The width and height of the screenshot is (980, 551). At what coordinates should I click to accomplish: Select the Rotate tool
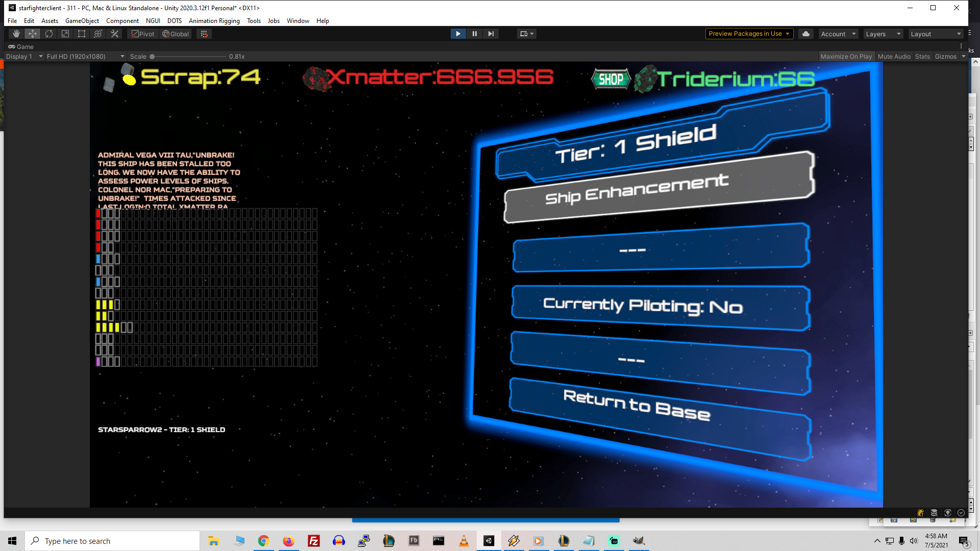tap(49, 34)
